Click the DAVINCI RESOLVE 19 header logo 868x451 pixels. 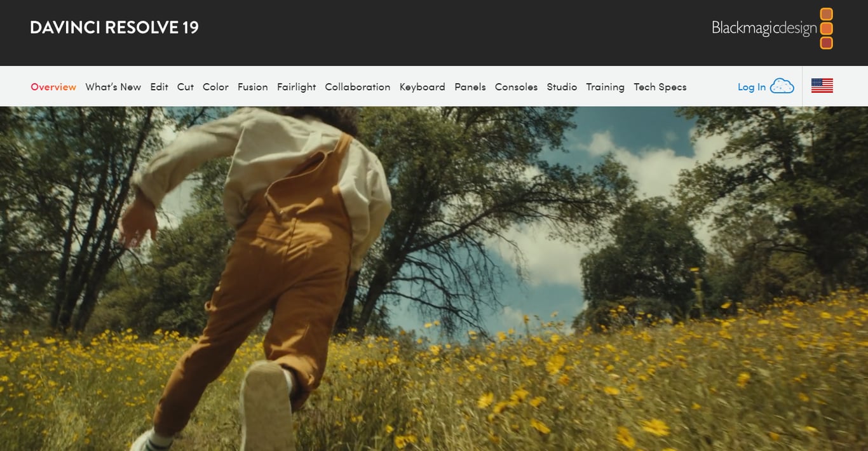pyautogui.click(x=114, y=27)
